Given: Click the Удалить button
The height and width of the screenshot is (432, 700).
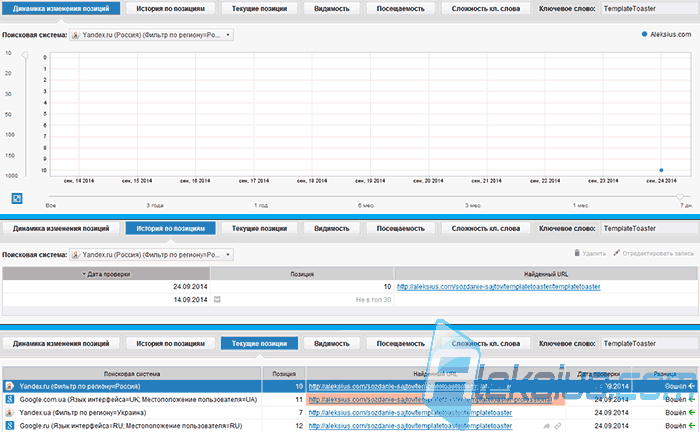Looking at the screenshot, I should pos(590,253).
